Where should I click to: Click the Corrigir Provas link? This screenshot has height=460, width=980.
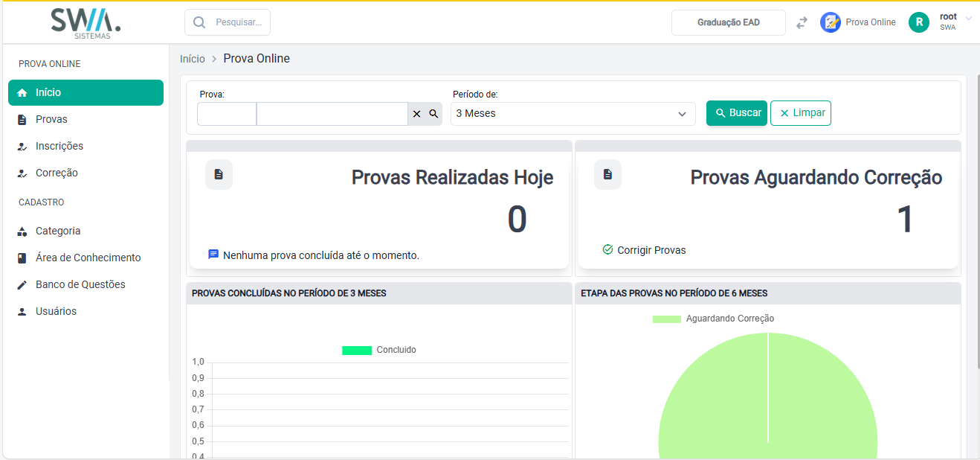[651, 250]
